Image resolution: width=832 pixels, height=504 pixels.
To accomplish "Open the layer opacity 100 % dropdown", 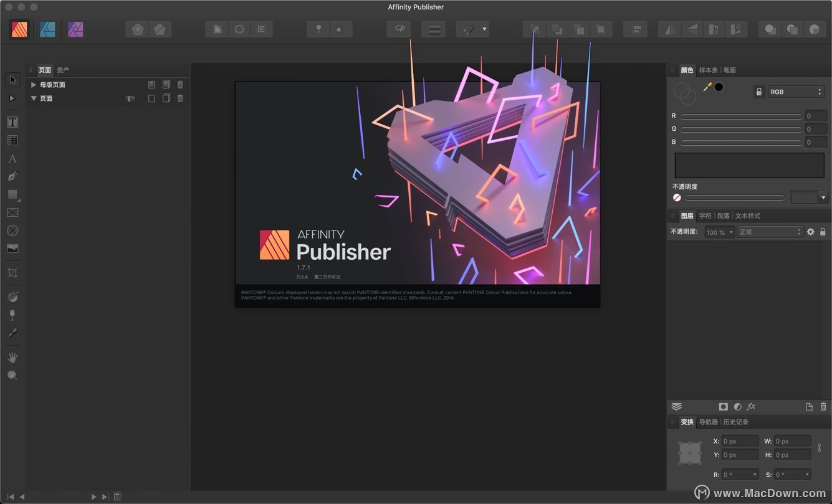I will [x=719, y=232].
